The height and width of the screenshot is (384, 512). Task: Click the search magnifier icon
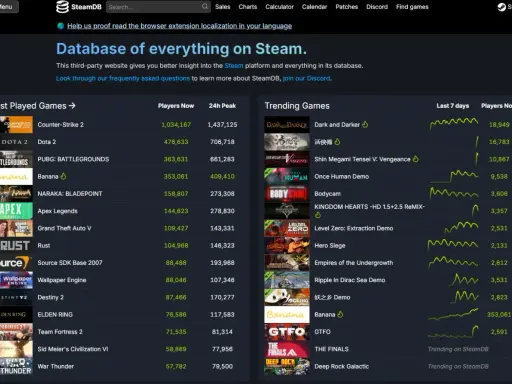[x=205, y=6]
